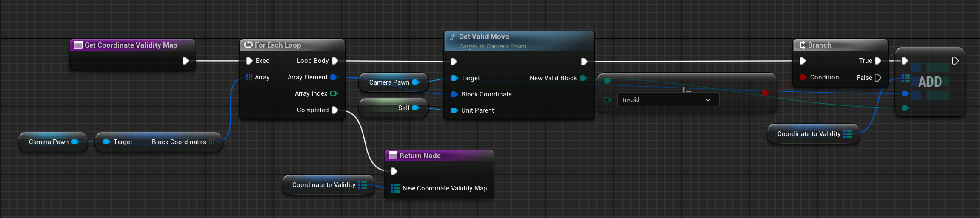This screenshot has height=218, width=980.
Task: Click the Loop Body execution pin
Action: pos(335,61)
